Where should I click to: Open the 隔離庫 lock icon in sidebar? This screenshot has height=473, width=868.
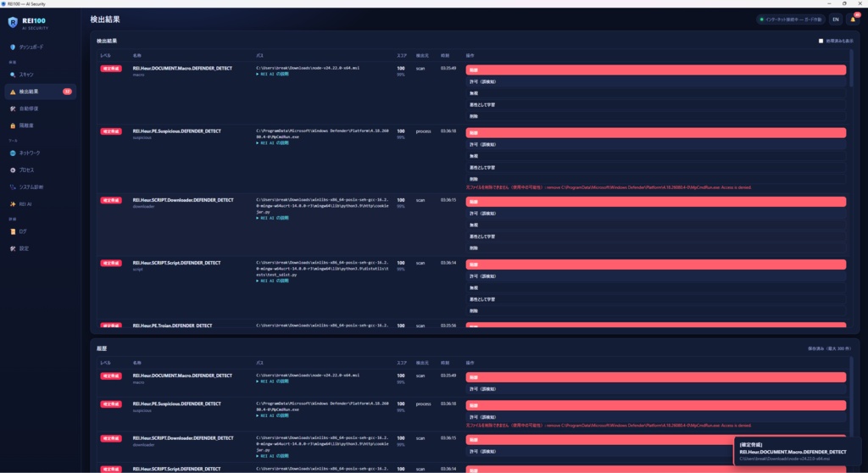pyautogui.click(x=13, y=125)
